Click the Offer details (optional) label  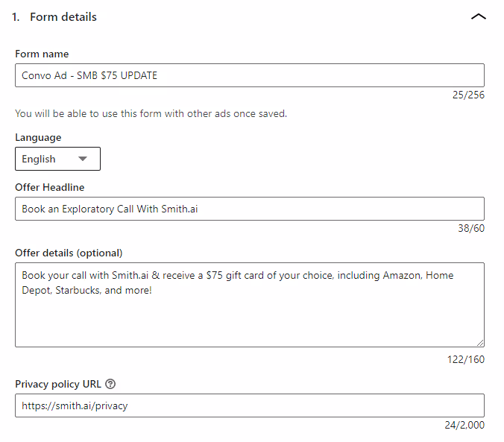(69, 253)
